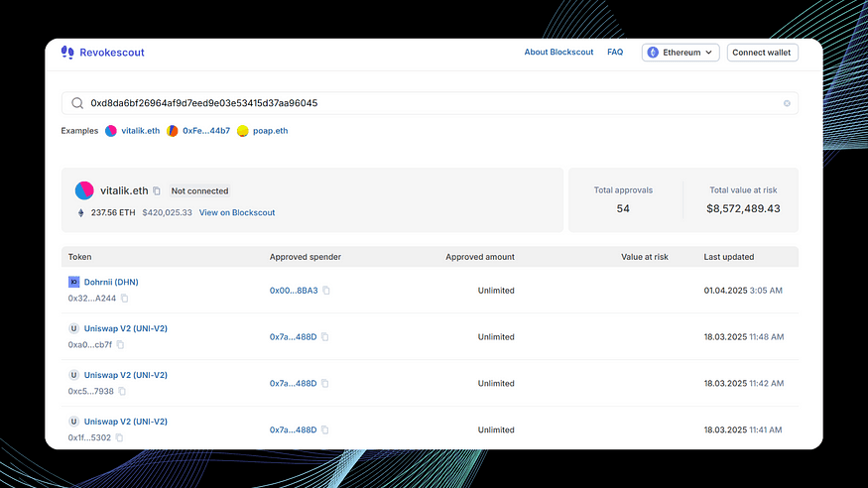This screenshot has height=488, width=868.
Task: Click the poap.eth example avatar icon
Action: 242,131
